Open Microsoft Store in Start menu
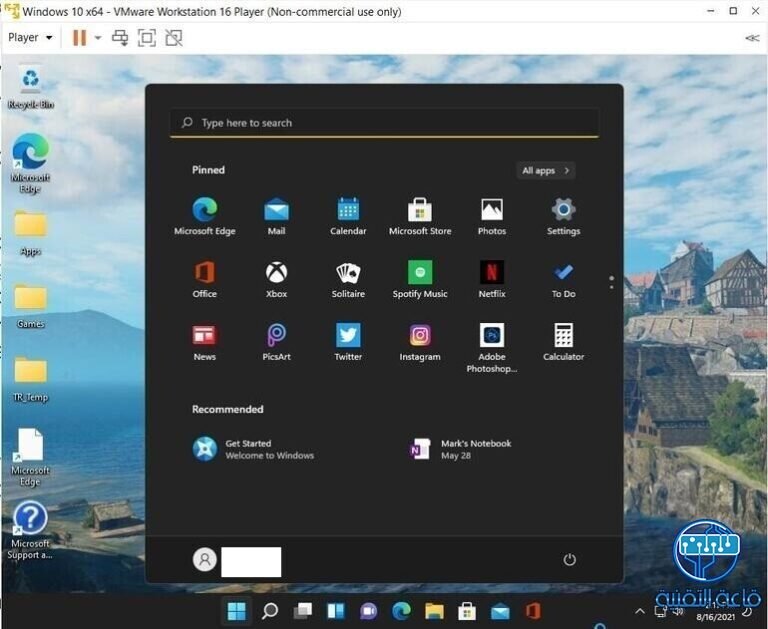This screenshot has height=629, width=768. (x=420, y=216)
